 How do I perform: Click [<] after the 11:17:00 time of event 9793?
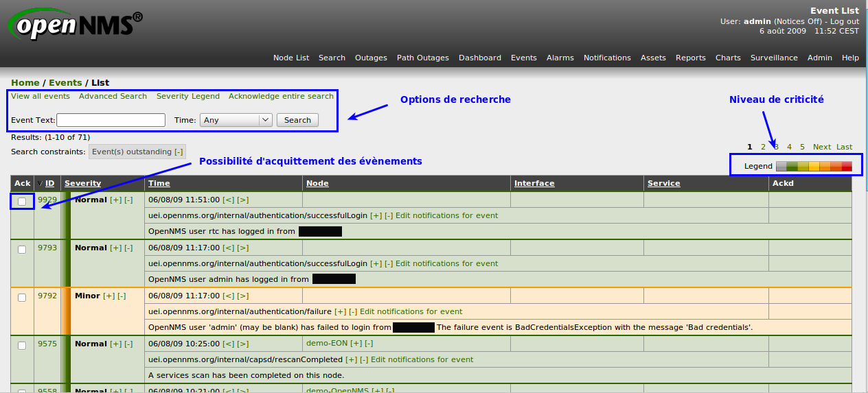pos(229,248)
